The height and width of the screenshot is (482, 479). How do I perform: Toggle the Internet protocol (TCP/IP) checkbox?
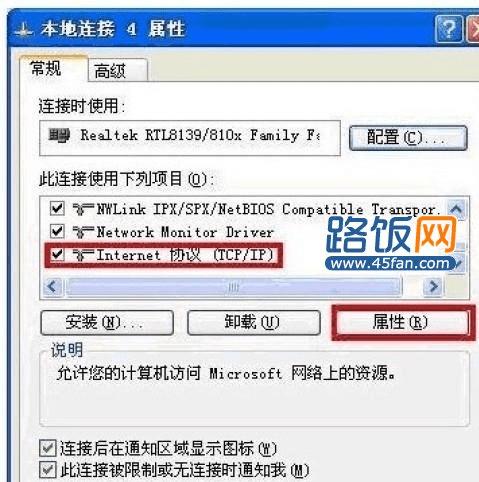coord(57,254)
